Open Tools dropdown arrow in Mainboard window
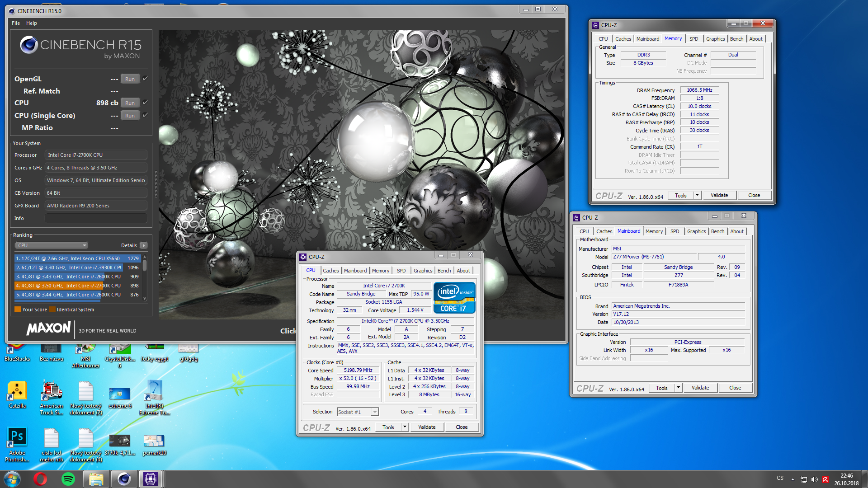 (x=678, y=388)
